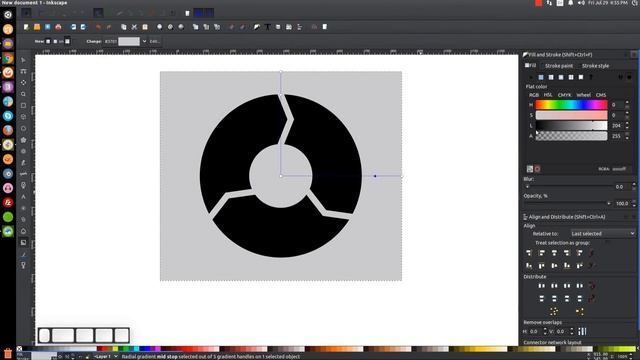Click the Save document icon
This screenshot has width=640, height=360.
(48, 27)
